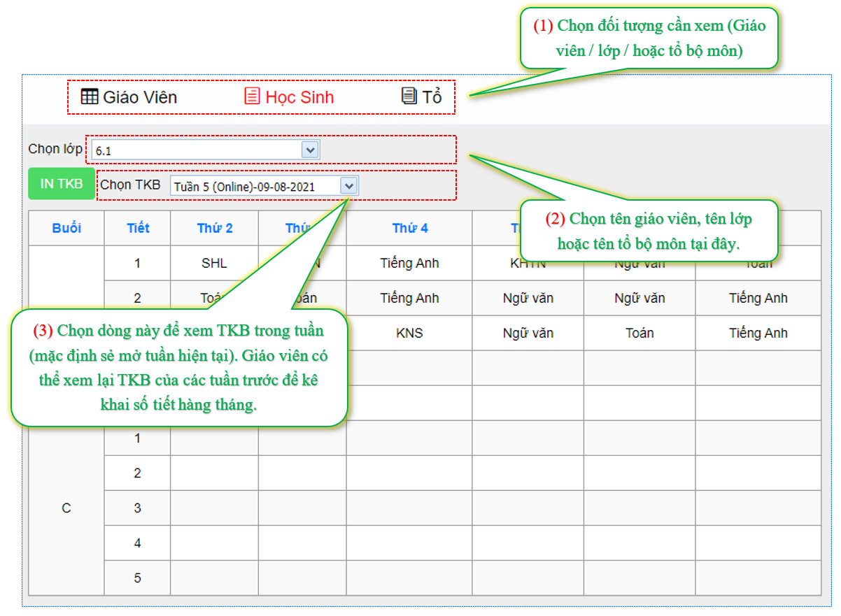Click the afternoon session label C
The width and height of the screenshot is (841, 616).
[66, 508]
